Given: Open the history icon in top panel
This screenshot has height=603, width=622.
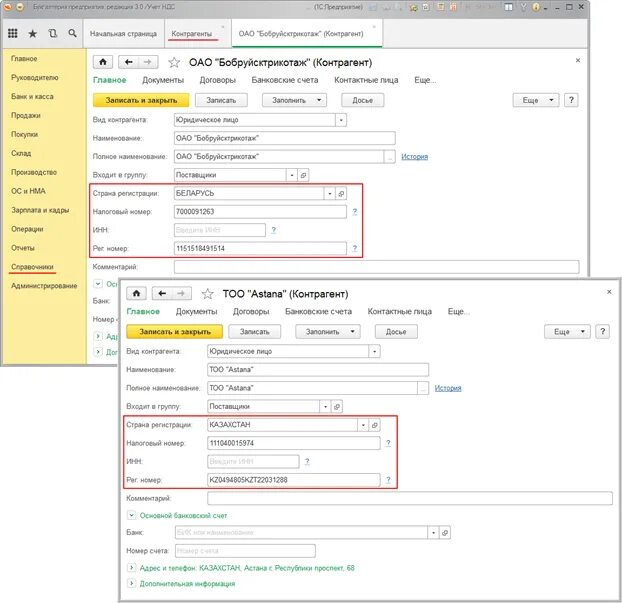Looking at the screenshot, I should (52, 34).
